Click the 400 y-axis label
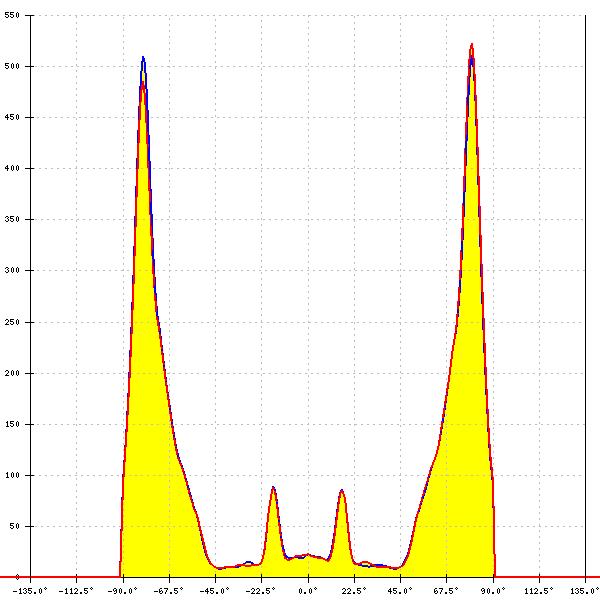Viewport: 600px width, 600px height. [x=11, y=168]
